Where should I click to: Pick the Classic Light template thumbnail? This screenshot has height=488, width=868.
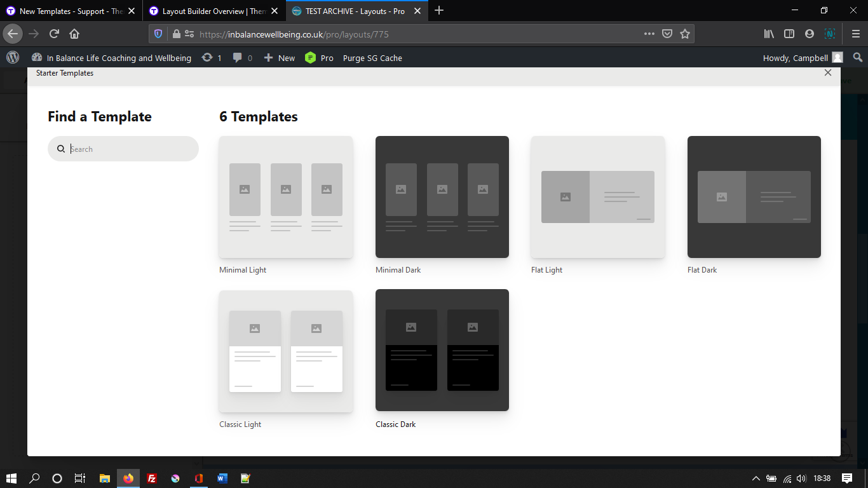[x=286, y=351]
